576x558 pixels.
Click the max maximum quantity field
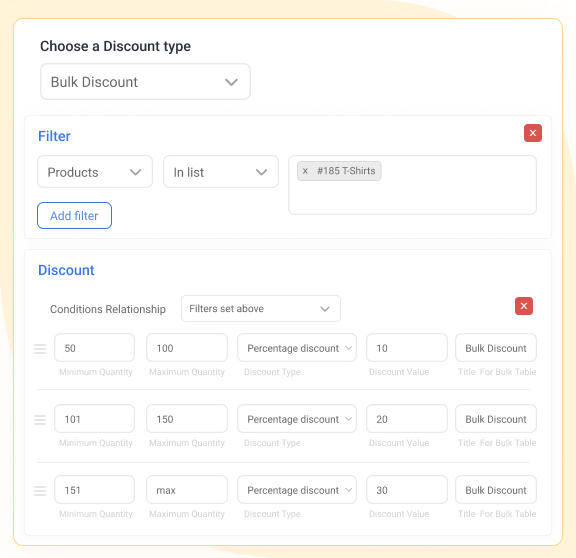tap(187, 490)
